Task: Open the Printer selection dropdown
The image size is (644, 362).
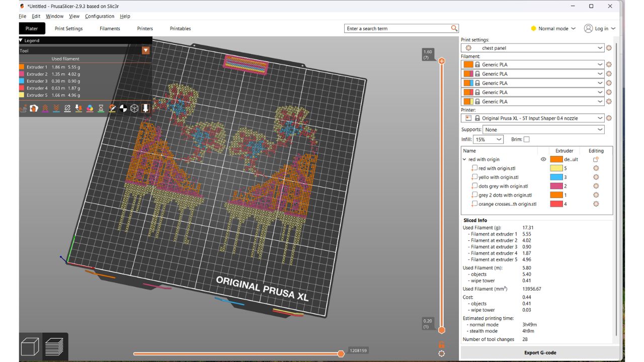Action: (x=600, y=118)
